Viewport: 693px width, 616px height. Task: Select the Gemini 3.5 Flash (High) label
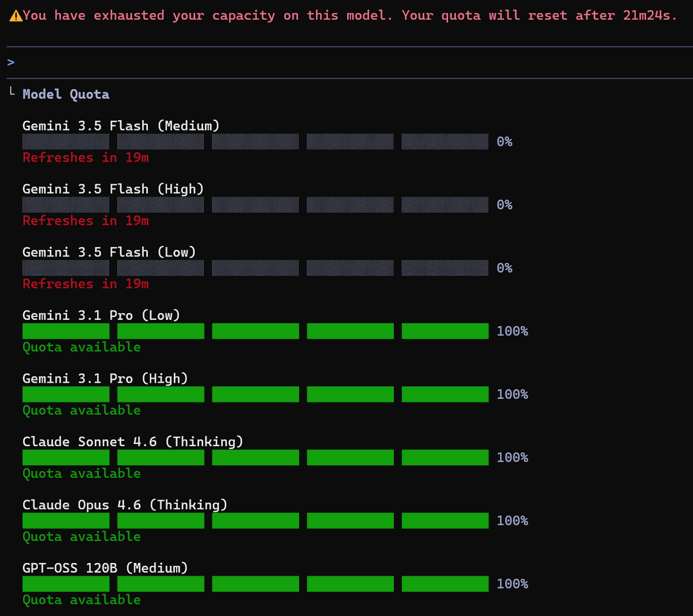tap(113, 189)
